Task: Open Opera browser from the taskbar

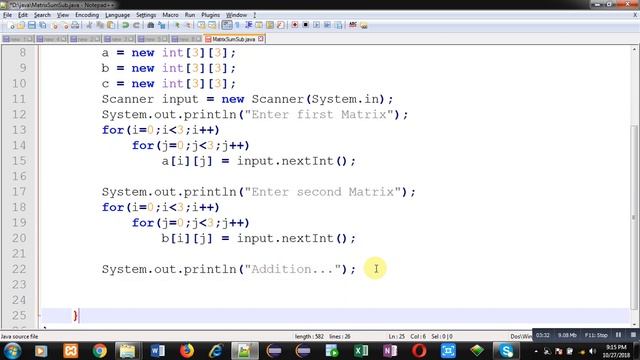Action: (x=419, y=351)
